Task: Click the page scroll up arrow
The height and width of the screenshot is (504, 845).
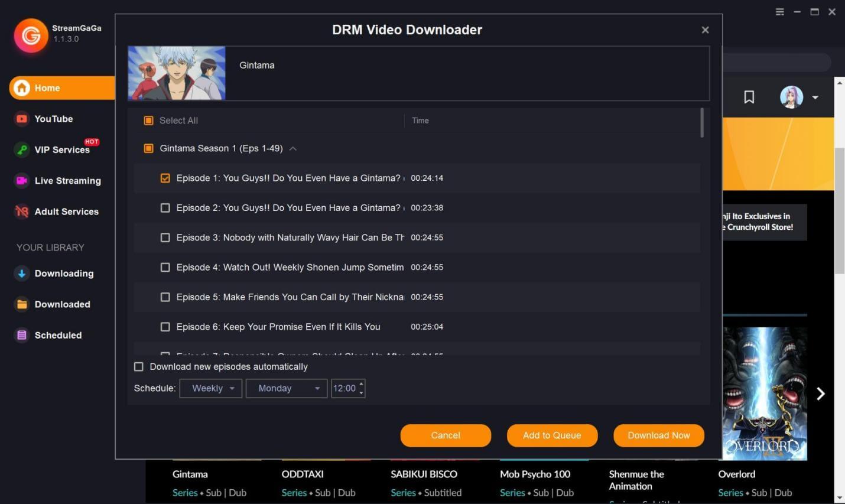Action: (839, 82)
